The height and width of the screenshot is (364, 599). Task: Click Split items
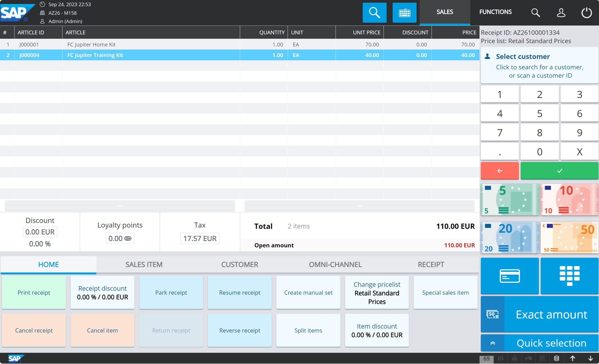point(308,331)
